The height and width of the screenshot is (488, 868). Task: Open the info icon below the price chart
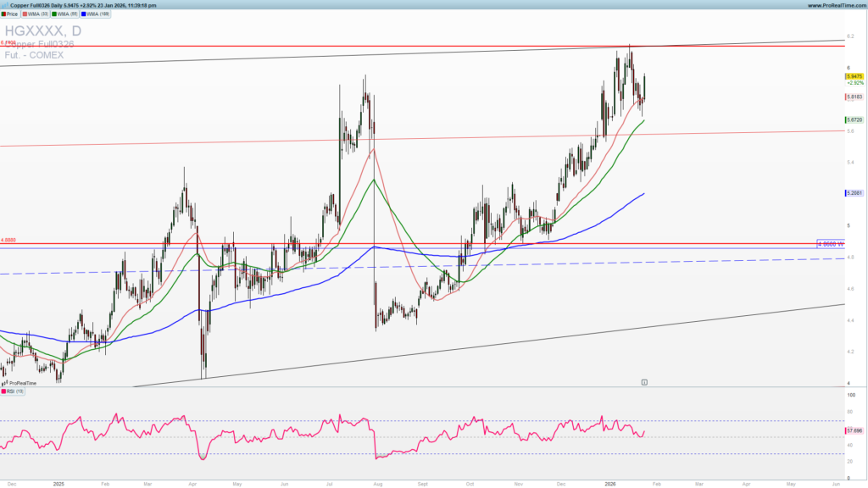[x=644, y=382]
